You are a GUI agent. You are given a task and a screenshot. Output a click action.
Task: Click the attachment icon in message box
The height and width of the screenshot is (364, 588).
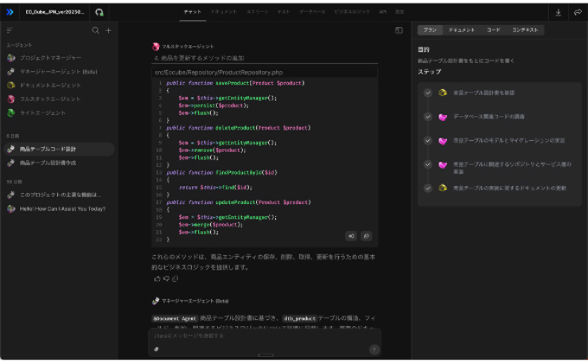[x=157, y=348]
